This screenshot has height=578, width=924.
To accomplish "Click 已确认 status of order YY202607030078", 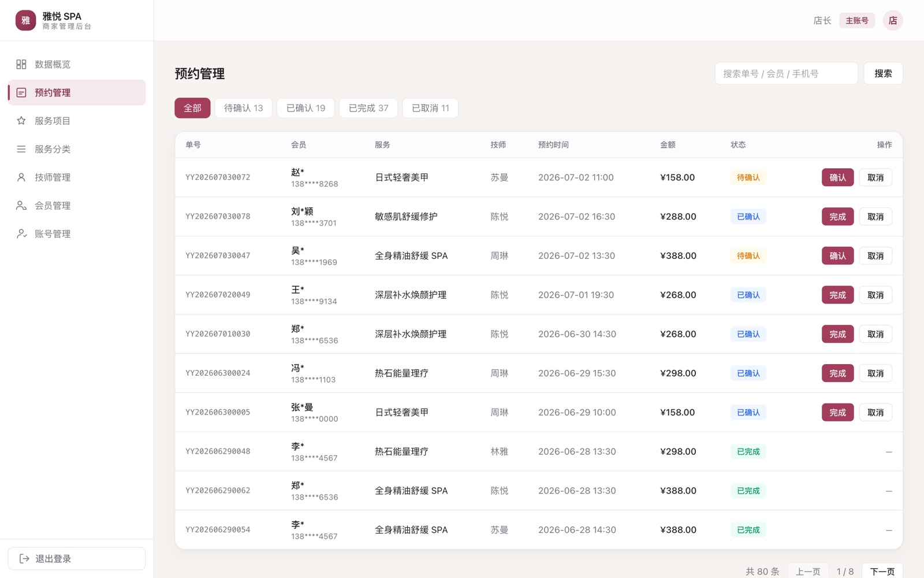I will 748,217.
